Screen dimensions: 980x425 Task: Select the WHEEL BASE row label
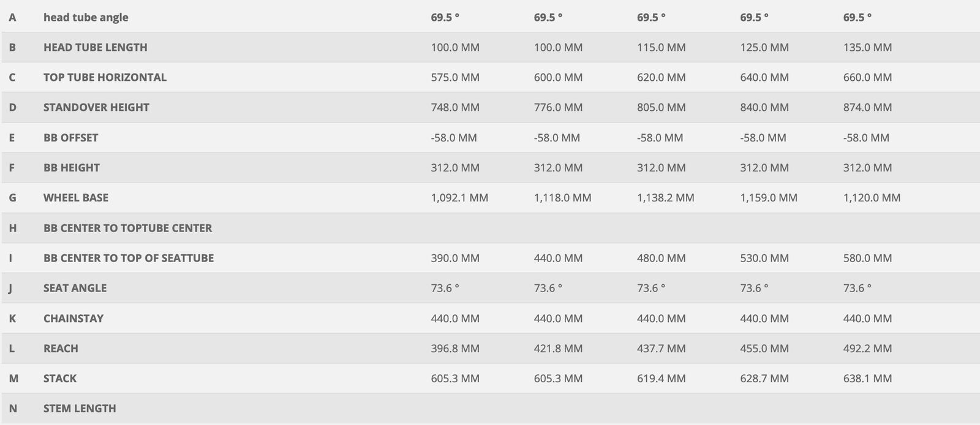[x=75, y=198]
